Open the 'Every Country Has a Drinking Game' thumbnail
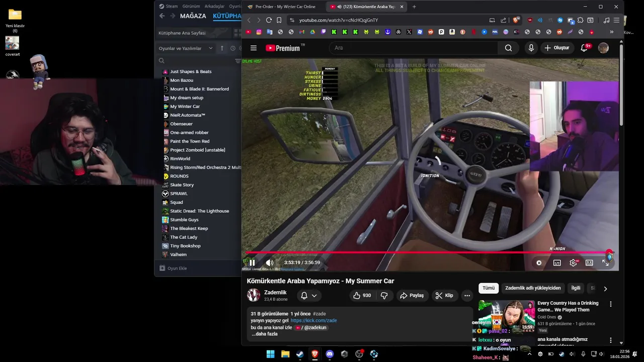 pos(507,316)
